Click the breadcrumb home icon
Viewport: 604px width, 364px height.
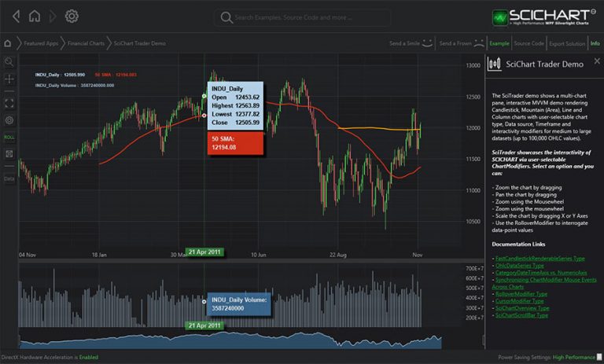pos(8,43)
